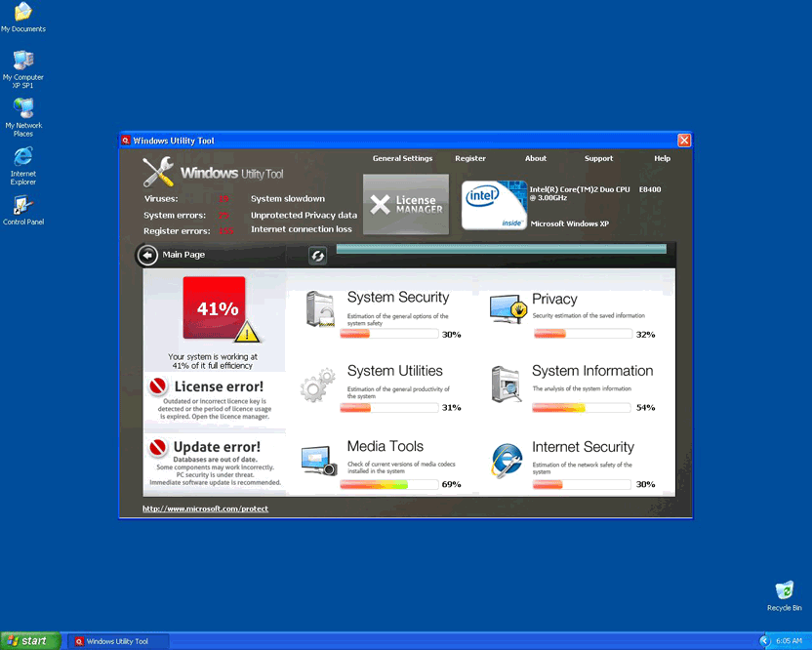This screenshot has width=812, height=650.
Task: Click the License Manager badge
Action: (x=405, y=204)
